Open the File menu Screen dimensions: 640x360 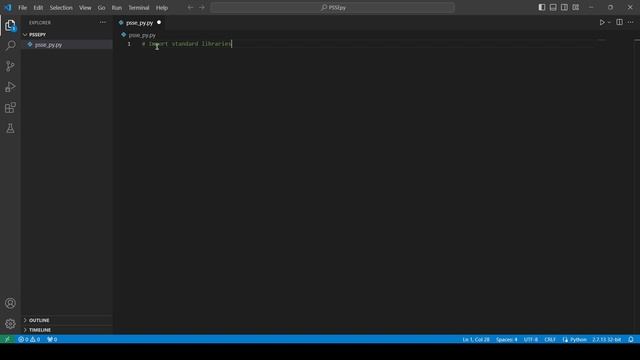pos(22,8)
